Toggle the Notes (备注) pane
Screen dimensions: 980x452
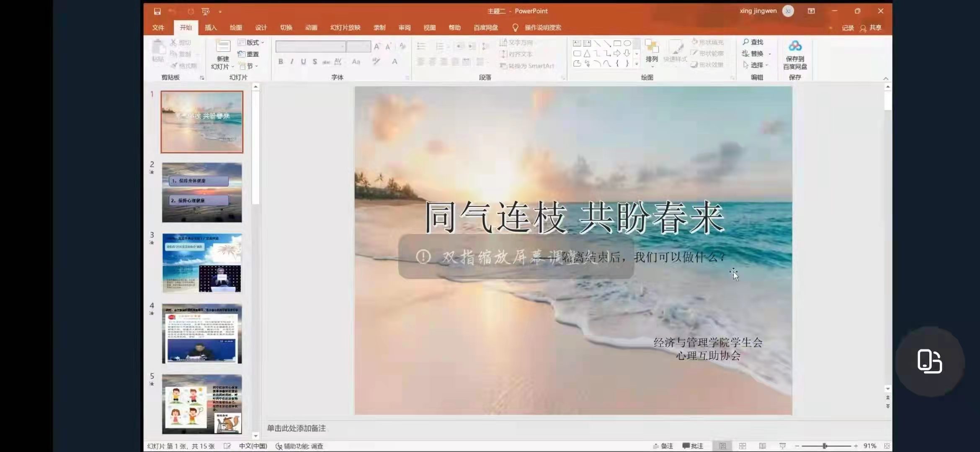tap(663, 446)
